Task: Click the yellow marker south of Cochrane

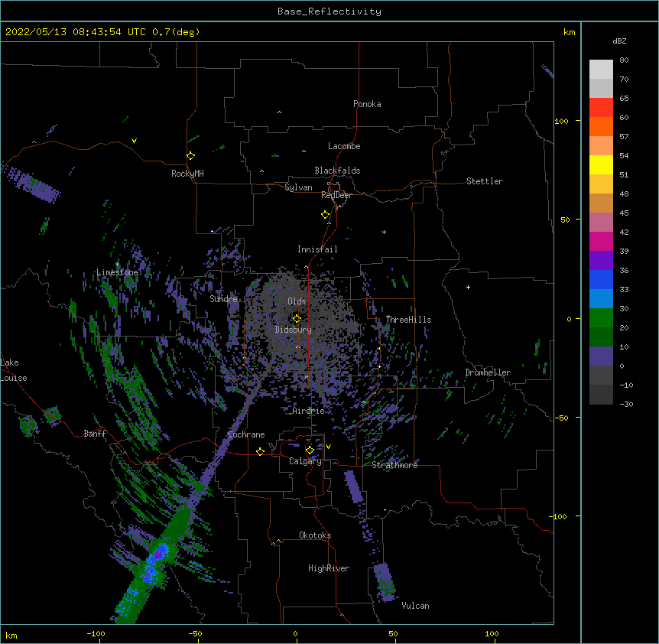Action: [x=260, y=451]
